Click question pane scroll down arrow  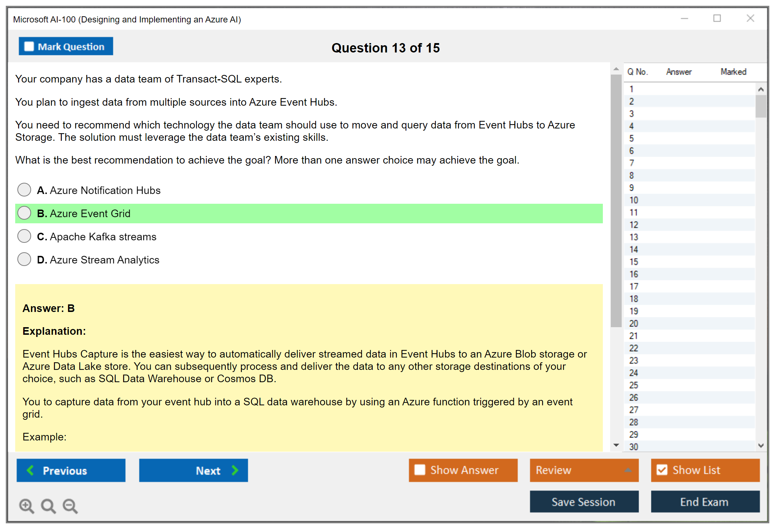click(616, 445)
